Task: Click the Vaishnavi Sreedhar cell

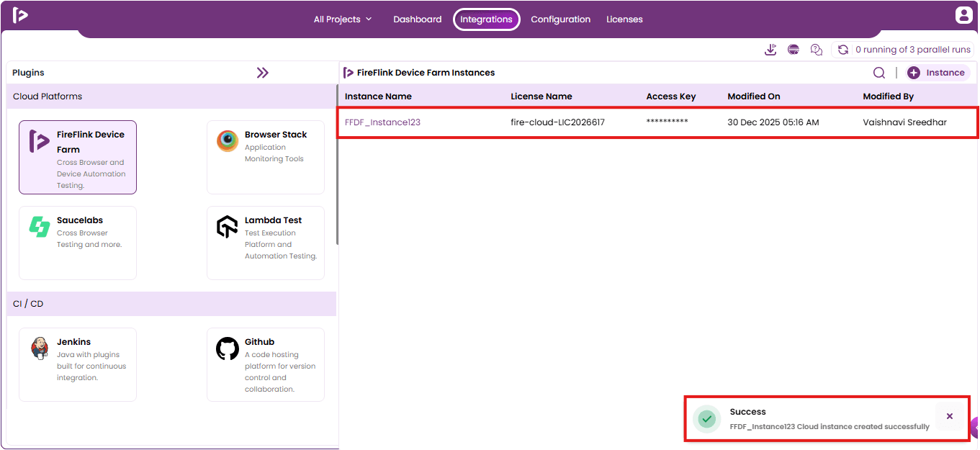Action: (x=905, y=122)
